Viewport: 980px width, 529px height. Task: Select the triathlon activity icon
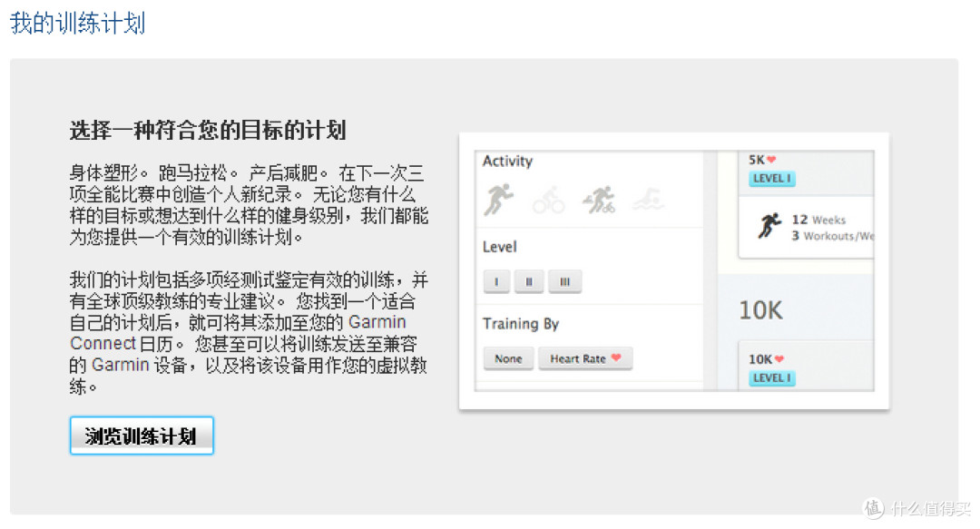click(599, 201)
